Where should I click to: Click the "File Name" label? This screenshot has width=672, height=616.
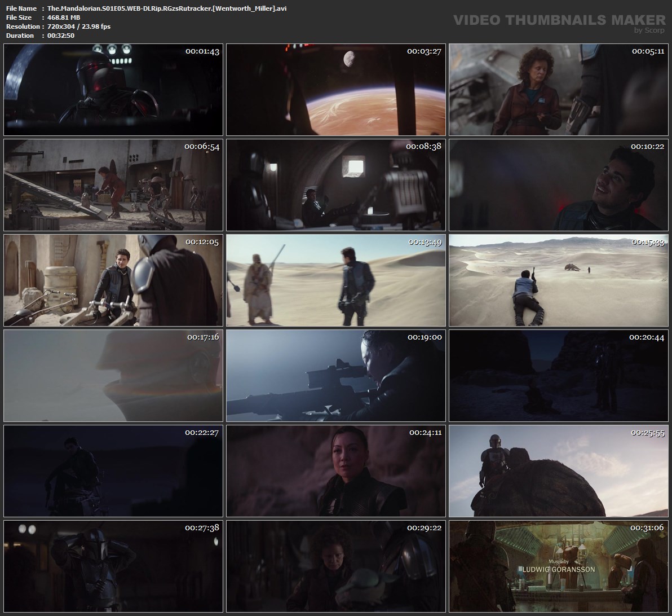pos(21,8)
